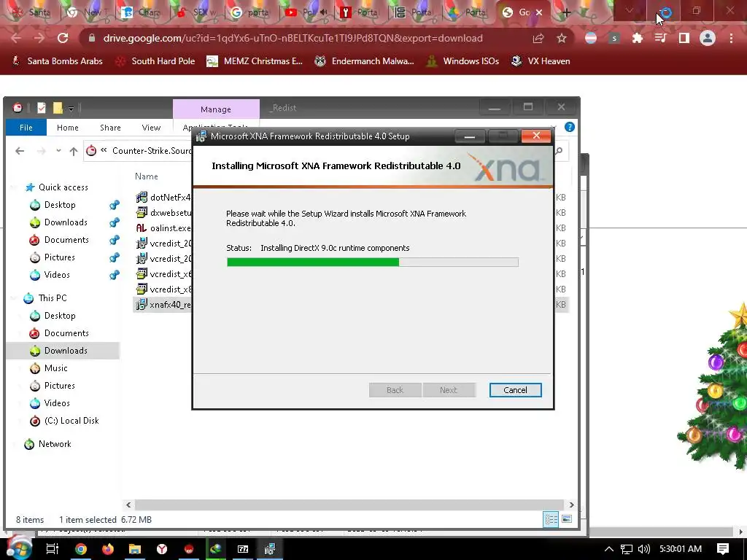Click the Chrome address bar URL

293,38
